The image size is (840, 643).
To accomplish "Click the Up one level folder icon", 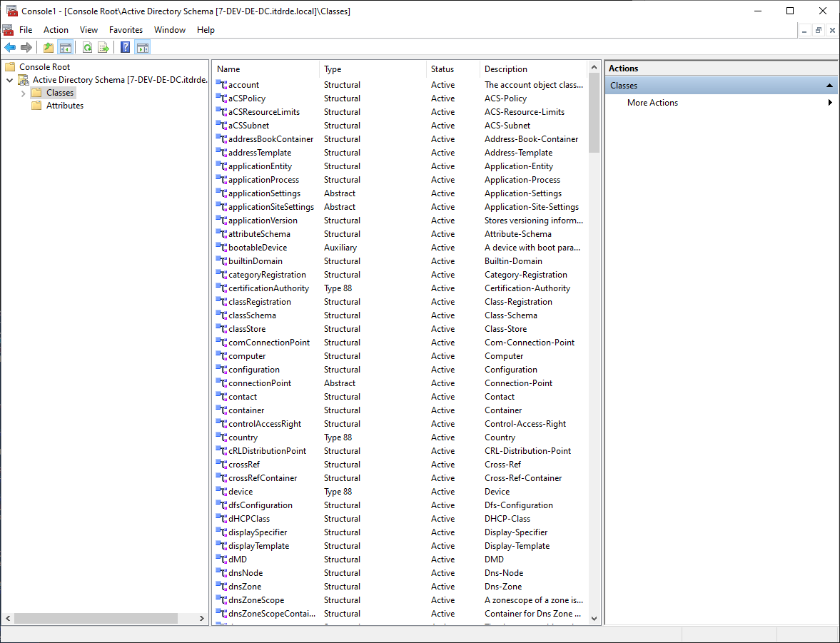I will [49, 48].
